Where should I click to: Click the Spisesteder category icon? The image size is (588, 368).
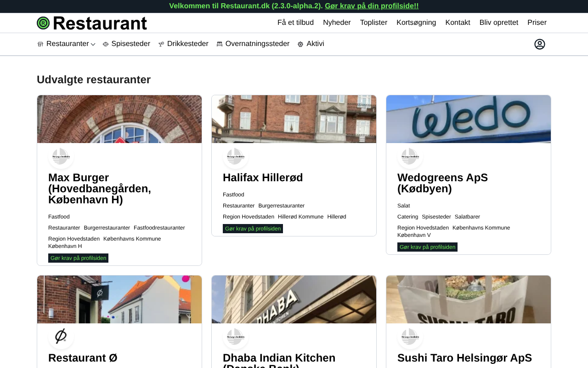pos(106,44)
